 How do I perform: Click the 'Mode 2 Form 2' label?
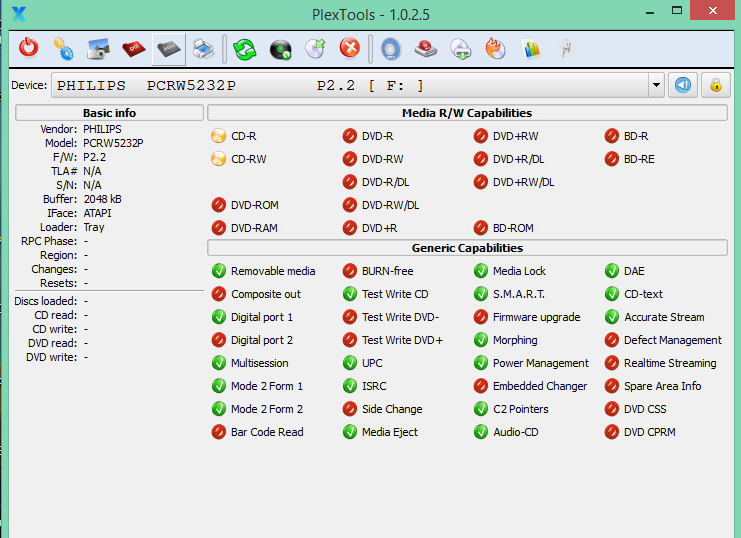tap(267, 409)
